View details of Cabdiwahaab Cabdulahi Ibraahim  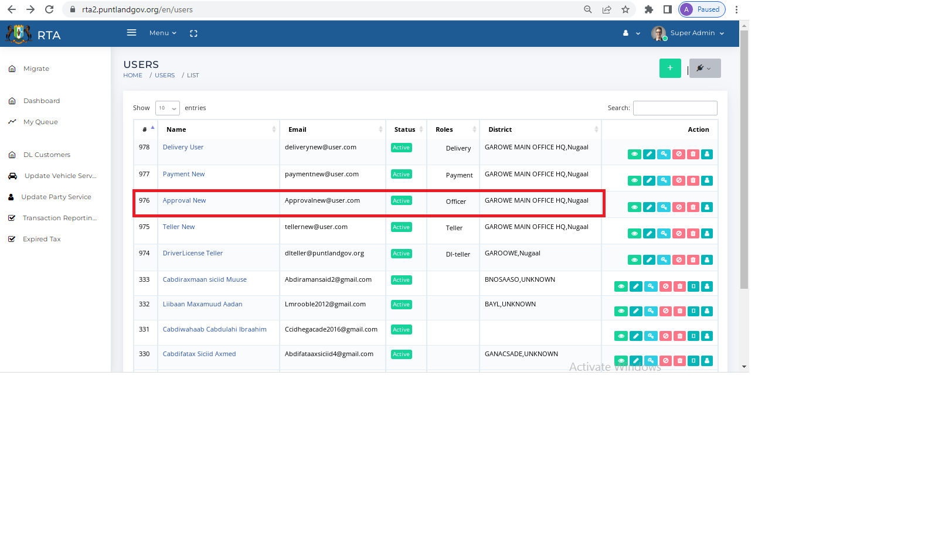621,336
